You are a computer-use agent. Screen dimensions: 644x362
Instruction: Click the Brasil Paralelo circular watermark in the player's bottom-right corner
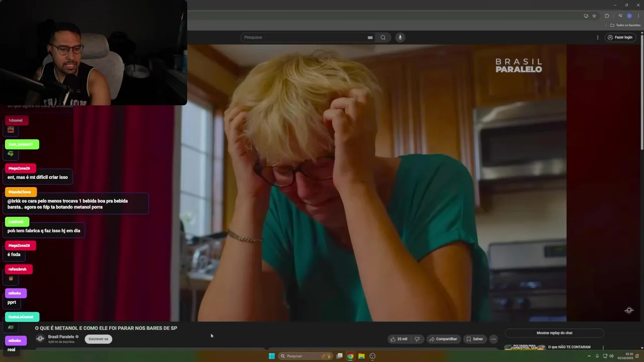[x=629, y=310]
